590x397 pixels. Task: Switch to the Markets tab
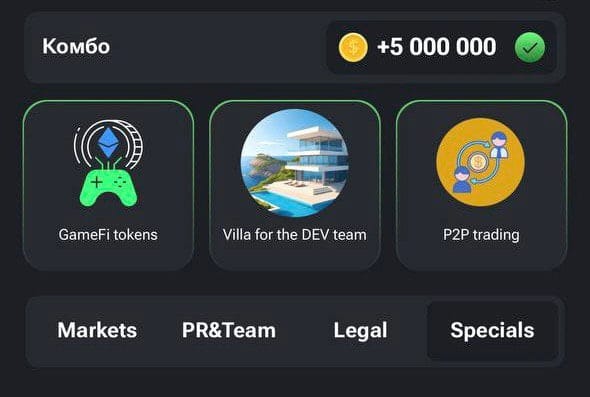[97, 330]
